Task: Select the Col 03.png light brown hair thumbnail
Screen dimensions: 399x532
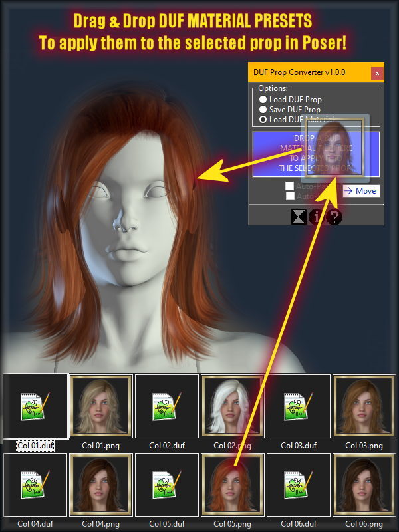Action: 364,406
